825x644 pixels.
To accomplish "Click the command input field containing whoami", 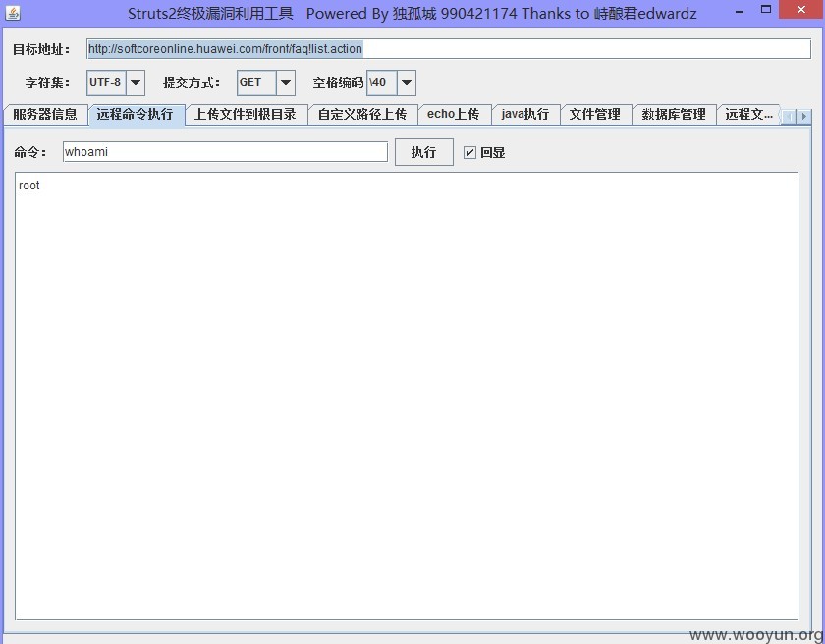I will pos(225,152).
